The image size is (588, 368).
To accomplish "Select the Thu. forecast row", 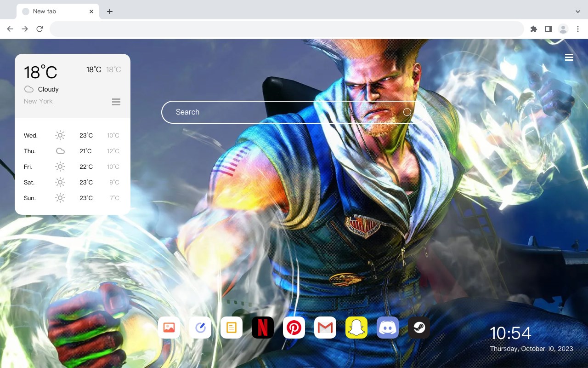I will [x=72, y=151].
